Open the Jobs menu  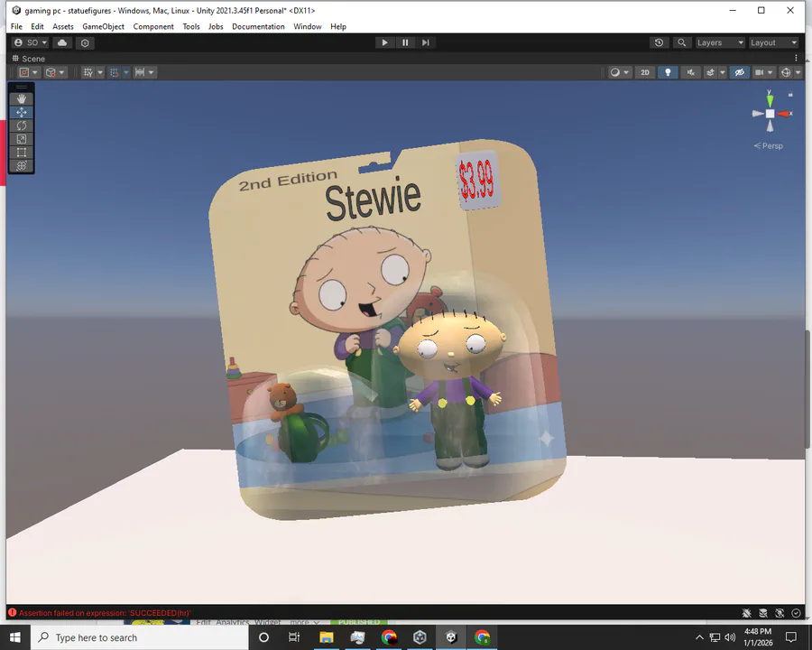(216, 26)
